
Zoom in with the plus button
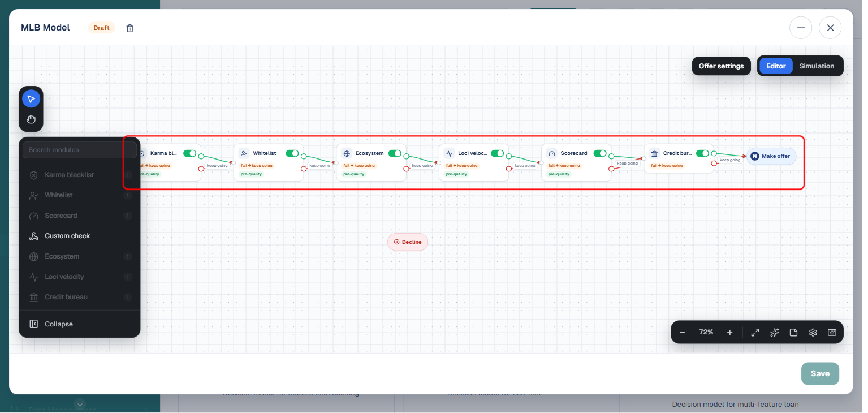point(729,333)
